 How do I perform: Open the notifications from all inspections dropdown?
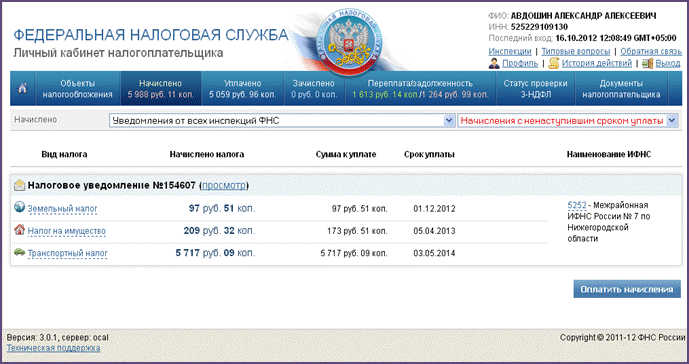[282, 120]
